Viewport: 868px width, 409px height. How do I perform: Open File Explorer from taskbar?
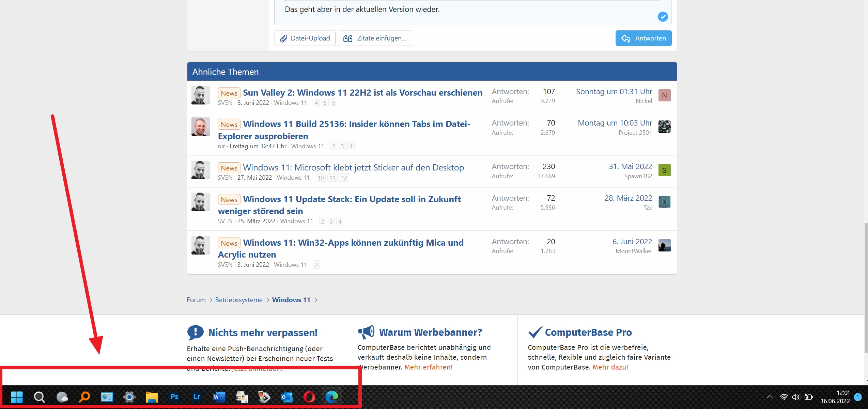click(152, 397)
